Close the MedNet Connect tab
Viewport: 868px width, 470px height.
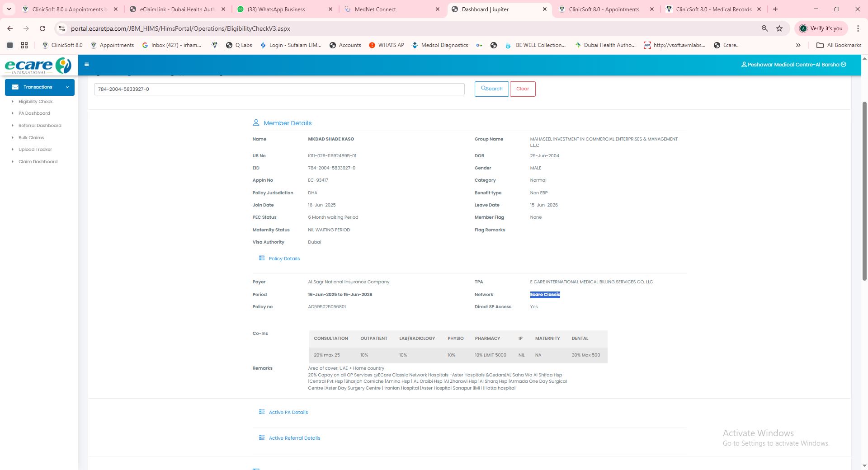click(437, 9)
